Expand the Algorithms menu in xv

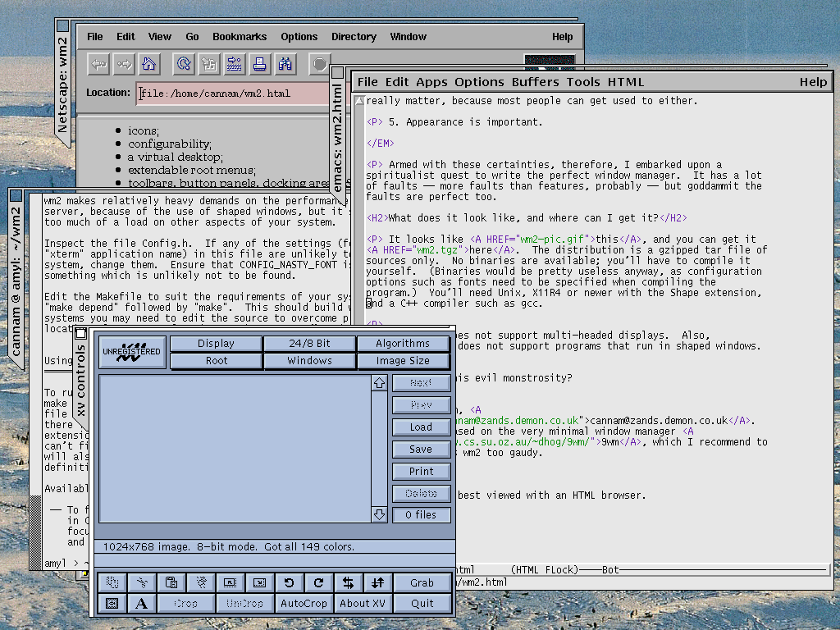(403, 344)
